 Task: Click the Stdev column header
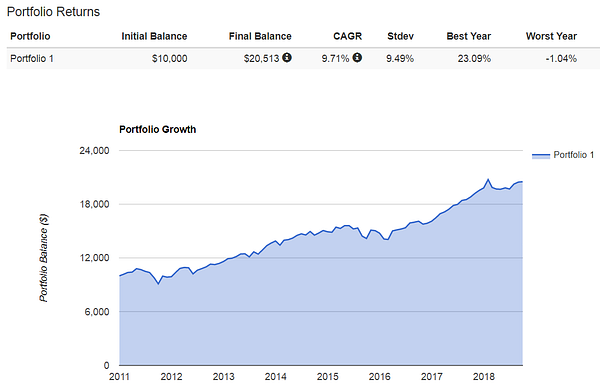coord(400,36)
